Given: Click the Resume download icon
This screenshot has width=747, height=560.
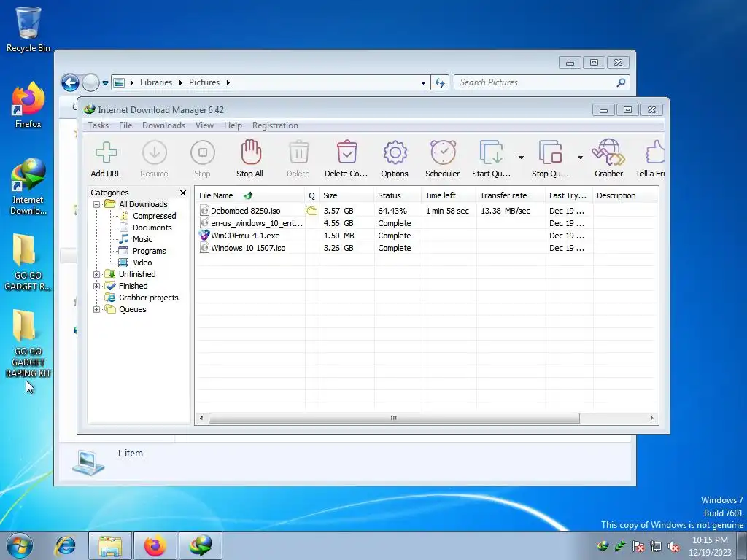Looking at the screenshot, I should [x=155, y=153].
